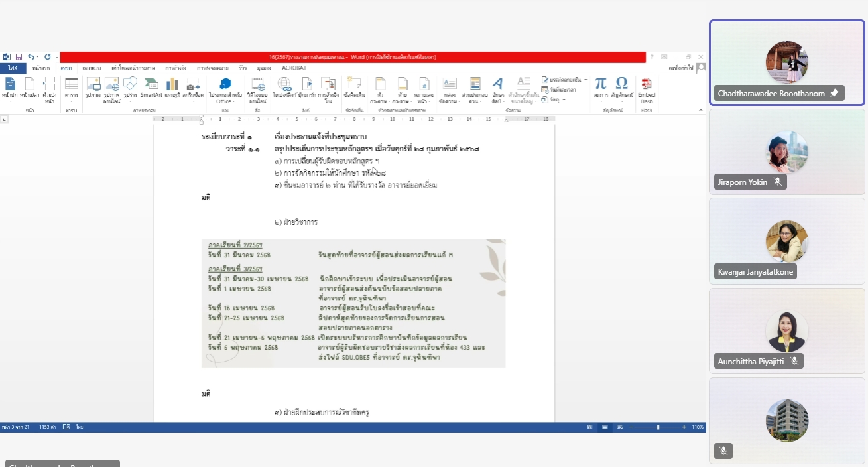The image size is (868, 467).
Task: Toggle mute for Aunchittha Piyajitti
Action: 794,362
